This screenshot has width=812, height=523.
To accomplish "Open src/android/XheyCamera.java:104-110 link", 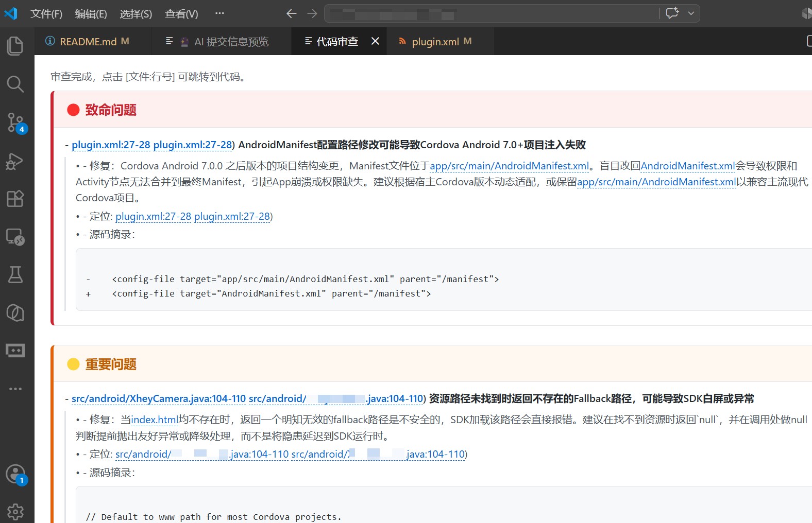I will click(x=159, y=399).
